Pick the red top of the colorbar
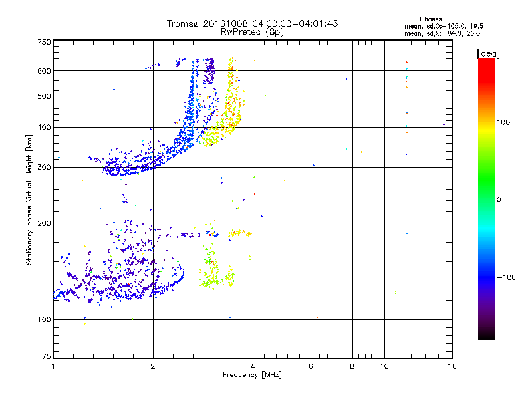This screenshot has width=532, height=399. 486,62
